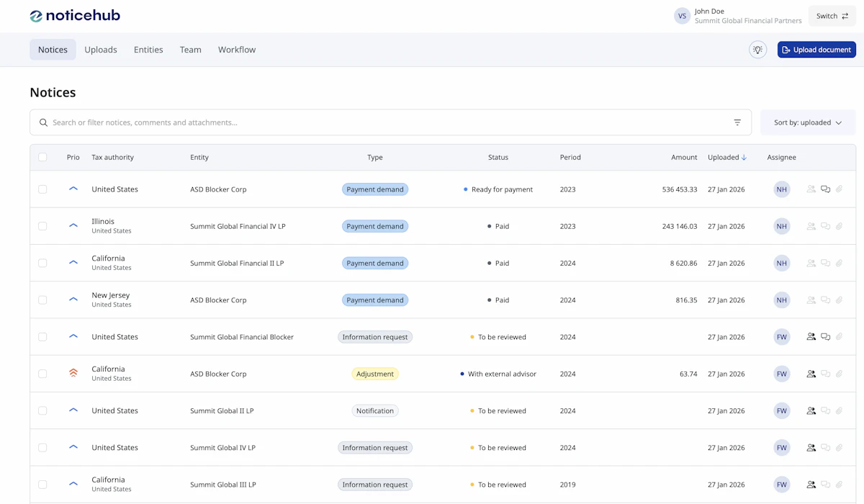Open the Switch account menu
This screenshot has height=504, width=864.
pos(832,16)
